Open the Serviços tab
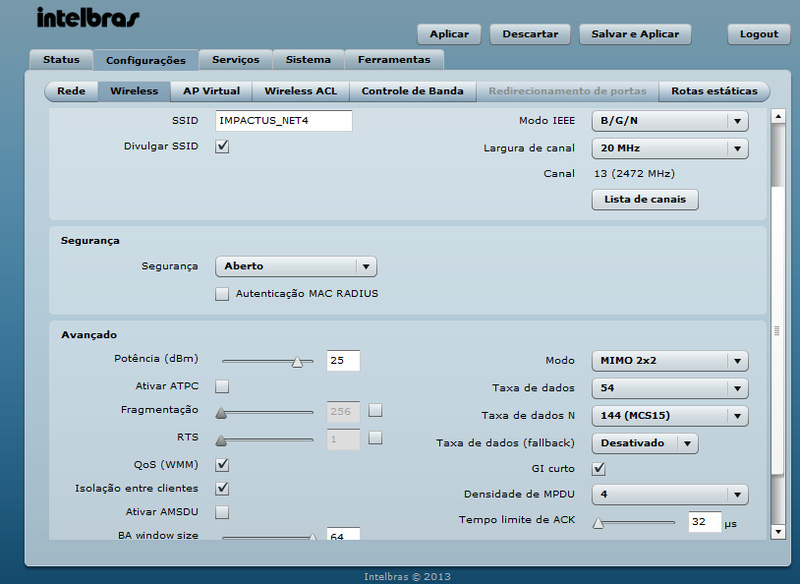Screen dimensions: 800x584 point(236,60)
